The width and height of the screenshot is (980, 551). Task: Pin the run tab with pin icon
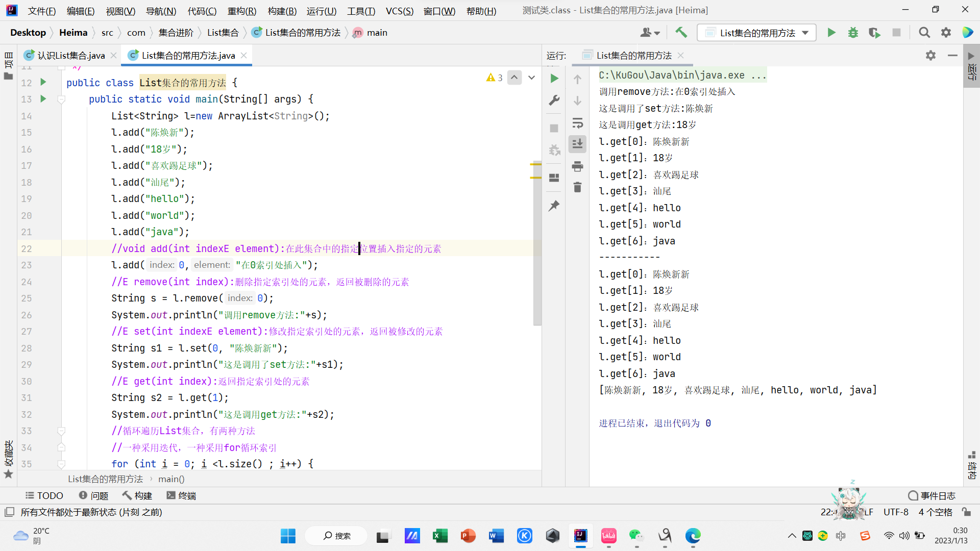coord(554,206)
